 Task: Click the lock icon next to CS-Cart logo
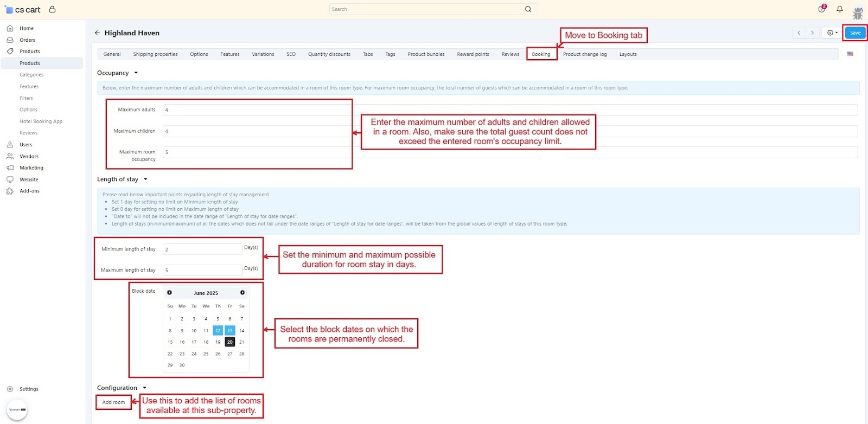[52, 9]
